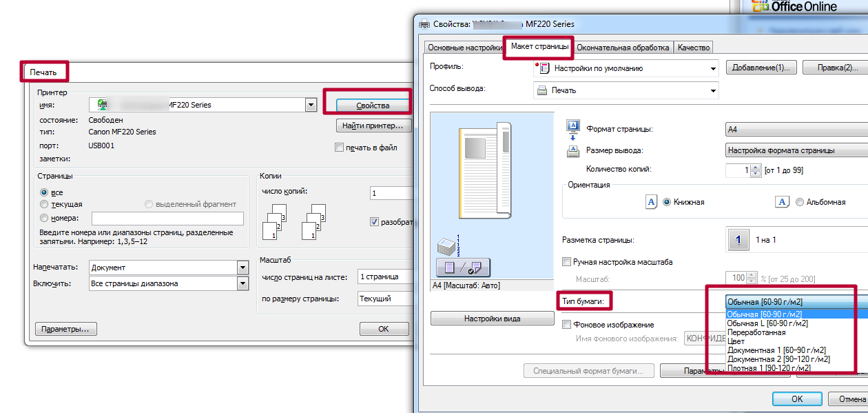The width and height of the screenshot is (868, 413).
Task: Click the 'Свойства' button
Action: pos(373,105)
